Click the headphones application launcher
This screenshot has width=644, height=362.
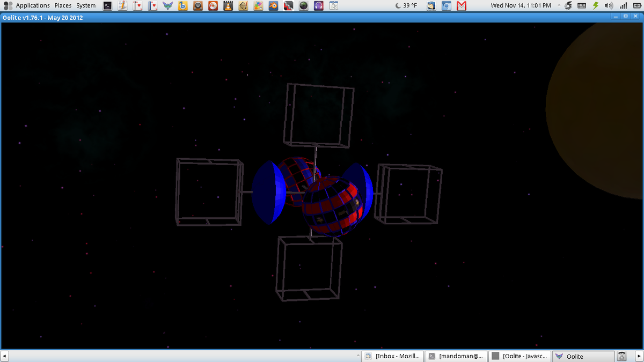(x=318, y=6)
